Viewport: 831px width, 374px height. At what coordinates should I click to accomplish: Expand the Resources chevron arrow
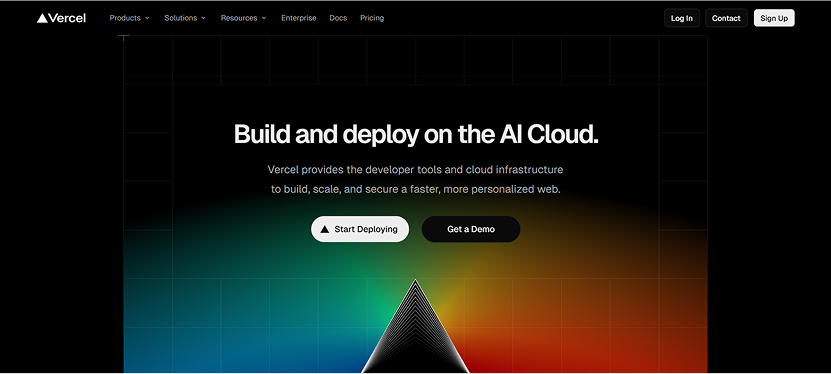264,18
